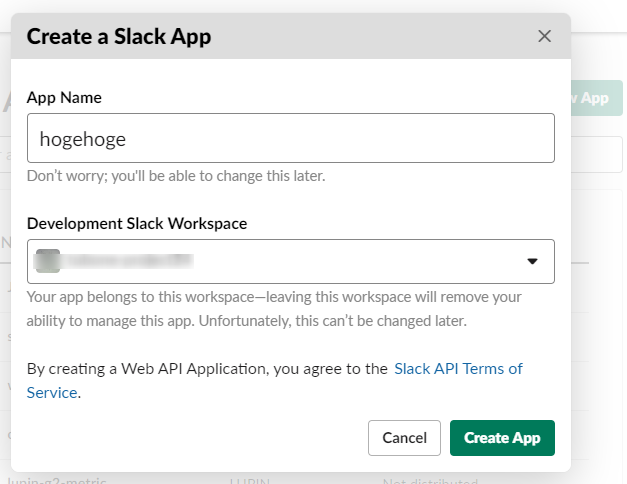Viewport: 627px width, 484px height.
Task: Open the Development Slack Workspace dropdown
Action: pos(291,262)
